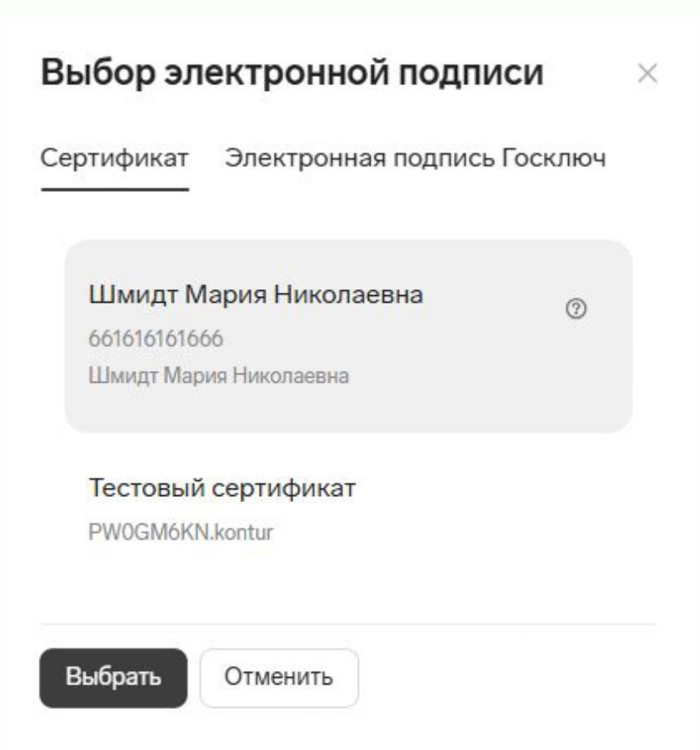Cancel with the Отменить button
This screenshot has width=700, height=750.
279,678
